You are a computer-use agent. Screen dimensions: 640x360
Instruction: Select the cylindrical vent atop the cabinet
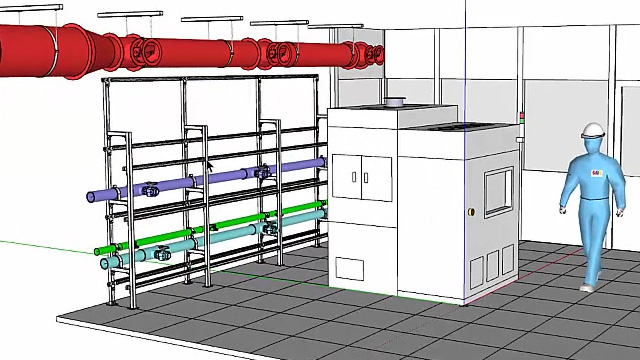395,102
